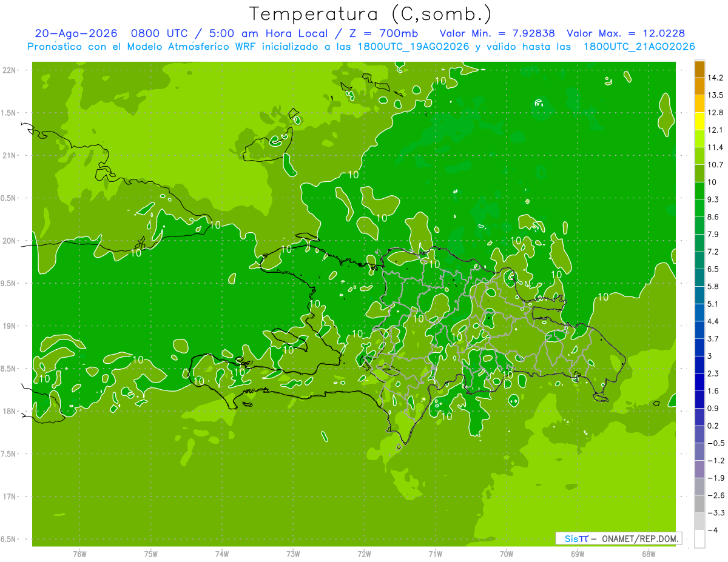The width and height of the screenshot is (728, 562).
Task: Click the colorbar label '-3.3'
Action: (x=715, y=512)
